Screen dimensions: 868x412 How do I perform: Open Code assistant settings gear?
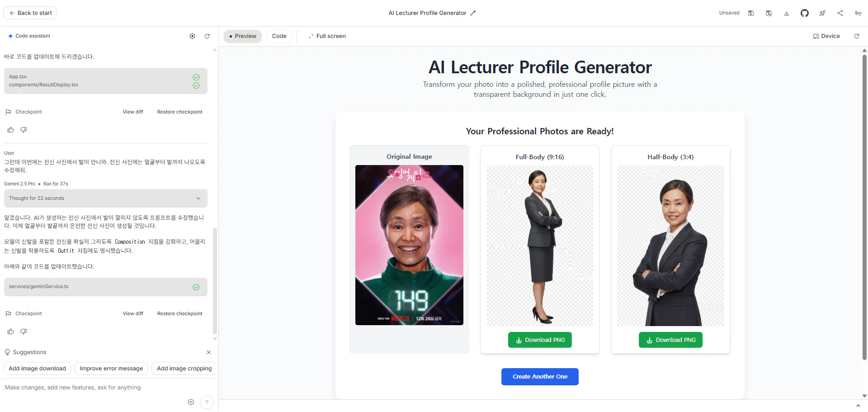point(193,36)
